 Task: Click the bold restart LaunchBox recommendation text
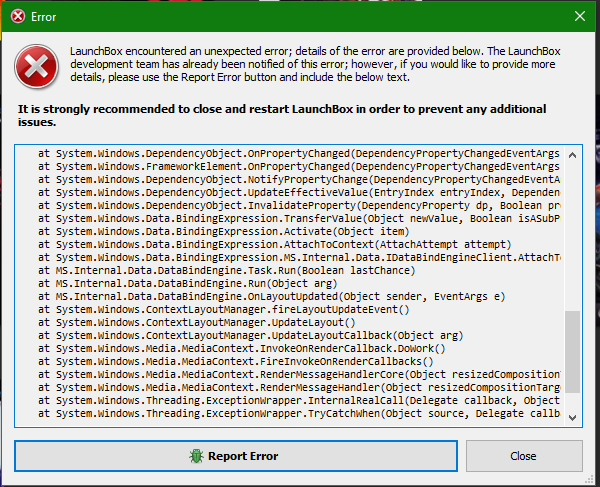(x=282, y=115)
